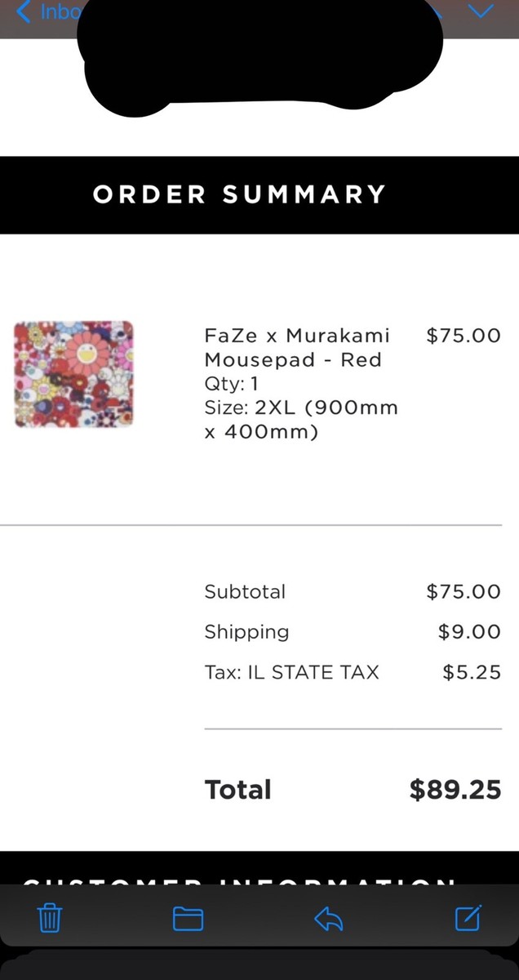Tap the Subtotal amount of $75.00

pyautogui.click(x=464, y=592)
